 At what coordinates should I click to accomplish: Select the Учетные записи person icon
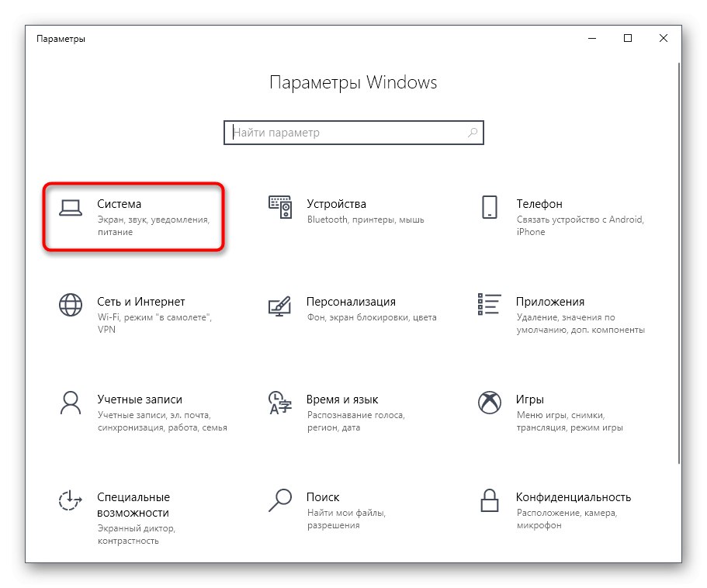coord(71,403)
